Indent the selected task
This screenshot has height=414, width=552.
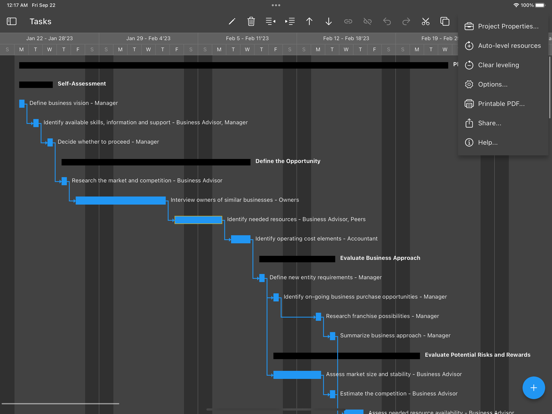click(290, 21)
